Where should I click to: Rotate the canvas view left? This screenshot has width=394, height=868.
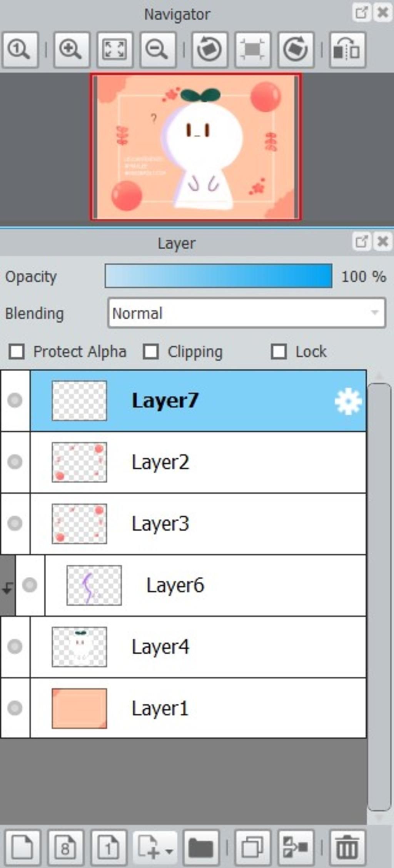pos(209,50)
